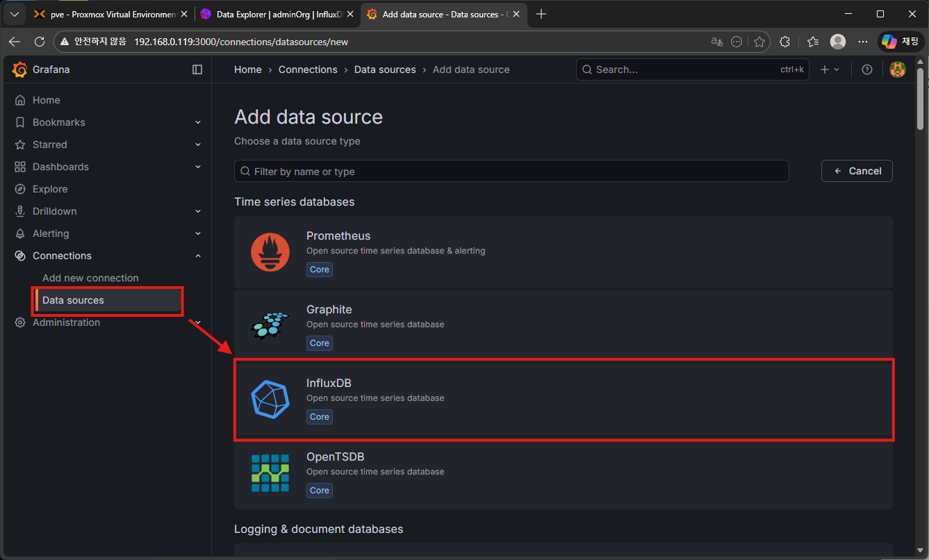This screenshot has height=560, width=929.
Task: Click the Explore compass icon
Action: click(x=20, y=189)
